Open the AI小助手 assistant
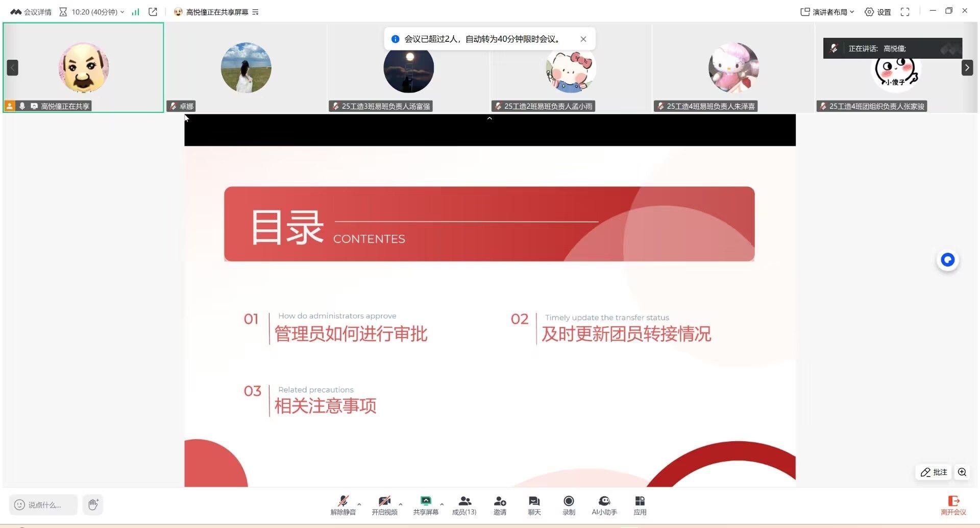Screen dimensions: 980x528 point(604,506)
